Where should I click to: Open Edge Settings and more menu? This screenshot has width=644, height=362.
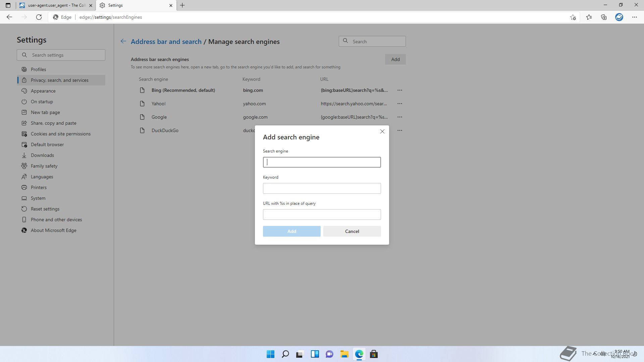(x=635, y=17)
